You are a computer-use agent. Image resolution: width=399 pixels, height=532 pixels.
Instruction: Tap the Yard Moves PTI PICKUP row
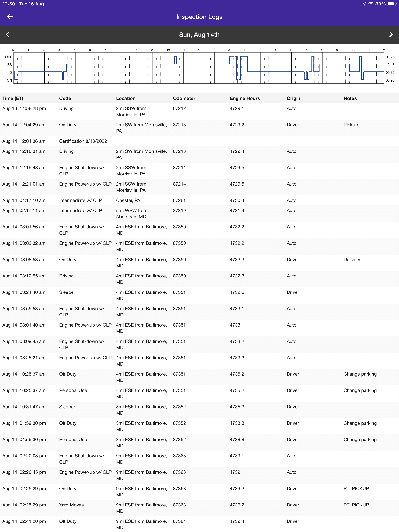[72, 505]
